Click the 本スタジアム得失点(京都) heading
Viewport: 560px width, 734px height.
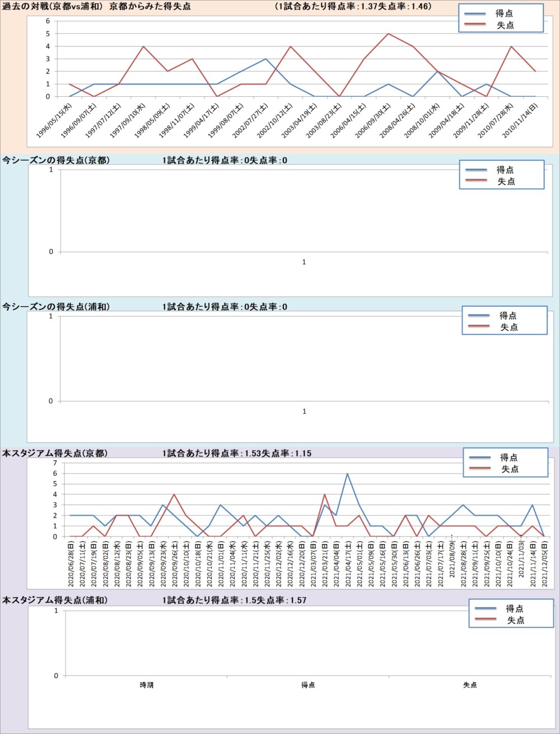55,454
